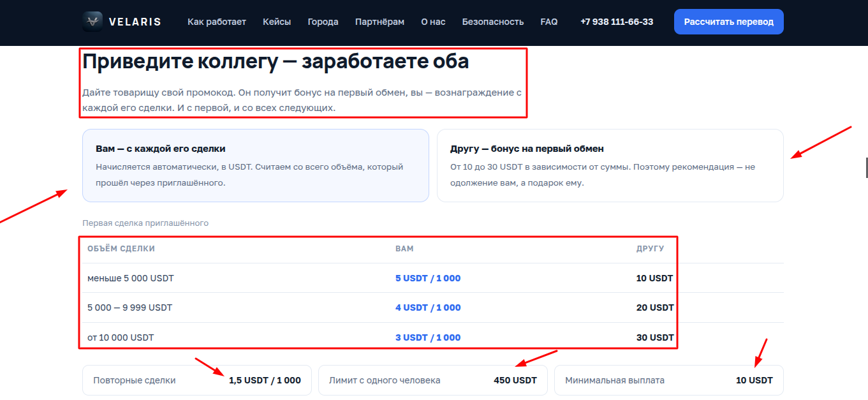Click phone number +7 938 111-66-33
This screenshot has width=868, height=400.
[617, 22]
